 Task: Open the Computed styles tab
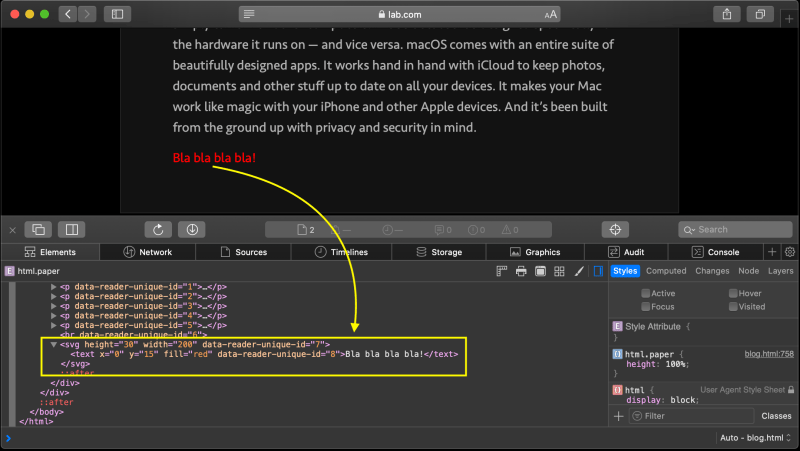[x=666, y=271]
